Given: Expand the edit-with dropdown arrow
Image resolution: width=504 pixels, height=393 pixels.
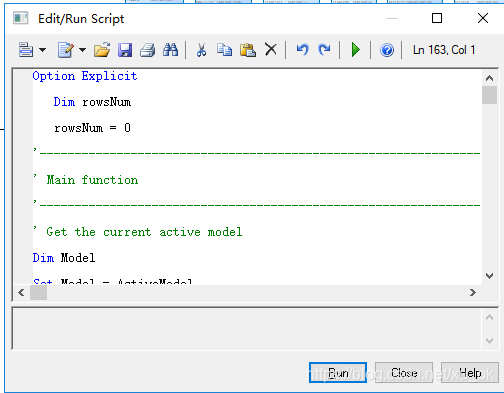Looking at the screenshot, I should [x=82, y=50].
